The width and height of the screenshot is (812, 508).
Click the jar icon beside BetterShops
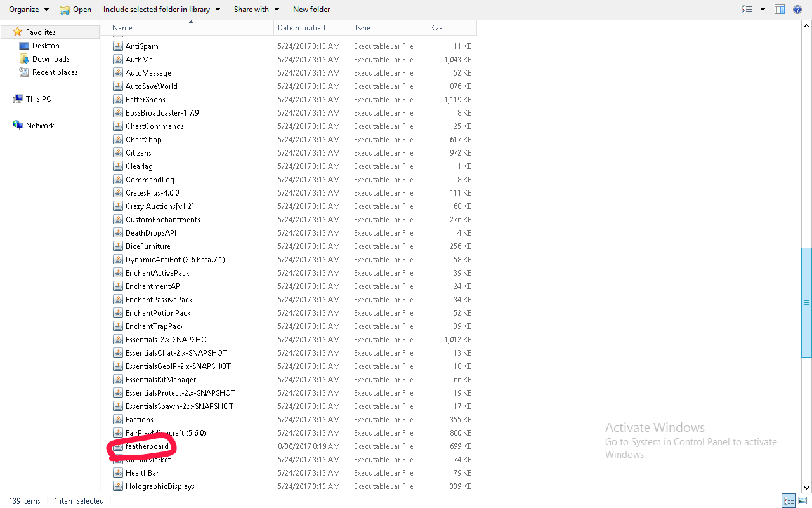pos(117,100)
